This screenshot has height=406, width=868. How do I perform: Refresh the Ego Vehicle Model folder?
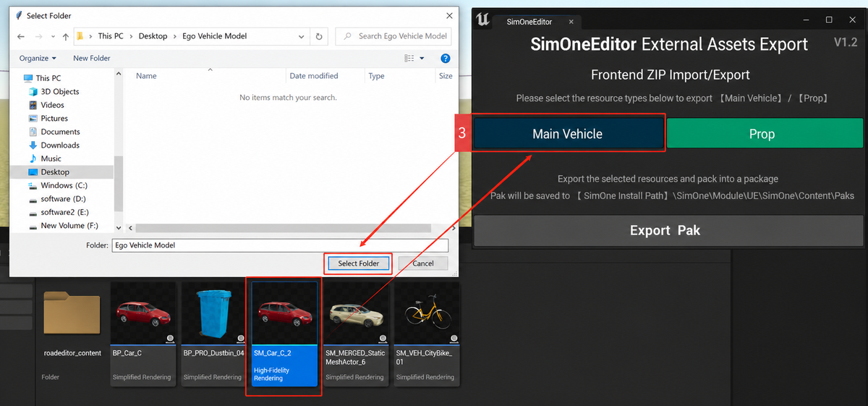coord(319,36)
